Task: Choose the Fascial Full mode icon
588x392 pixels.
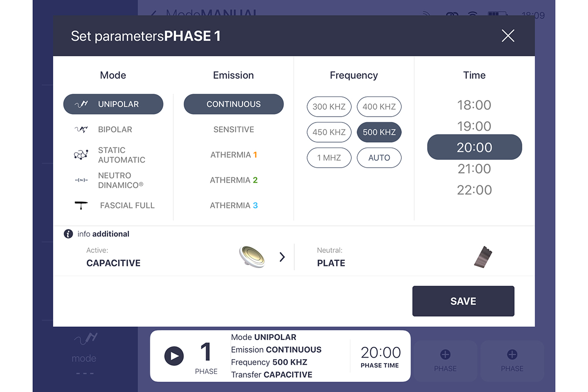Action: point(81,206)
